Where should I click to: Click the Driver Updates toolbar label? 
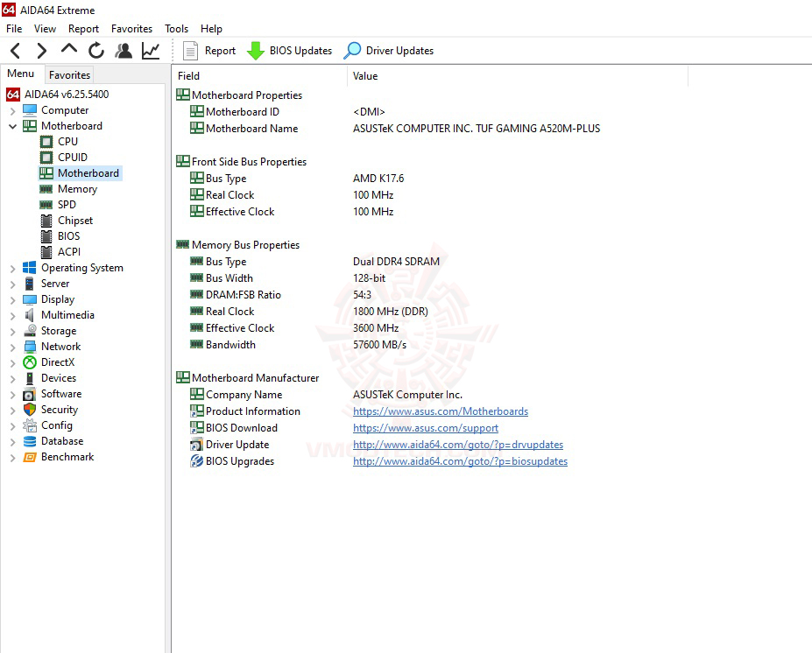pos(399,51)
